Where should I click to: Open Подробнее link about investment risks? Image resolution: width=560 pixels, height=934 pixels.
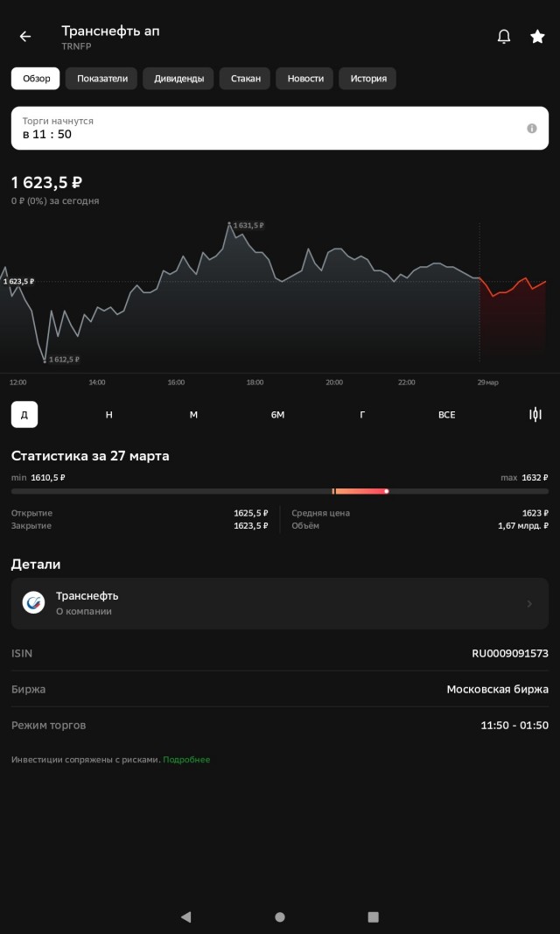(x=186, y=760)
